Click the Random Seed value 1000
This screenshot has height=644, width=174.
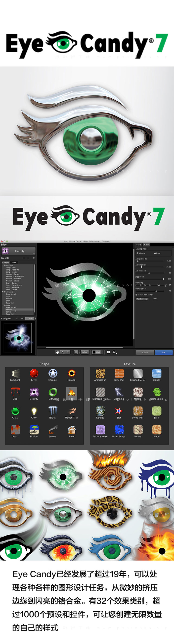point(155,299)
